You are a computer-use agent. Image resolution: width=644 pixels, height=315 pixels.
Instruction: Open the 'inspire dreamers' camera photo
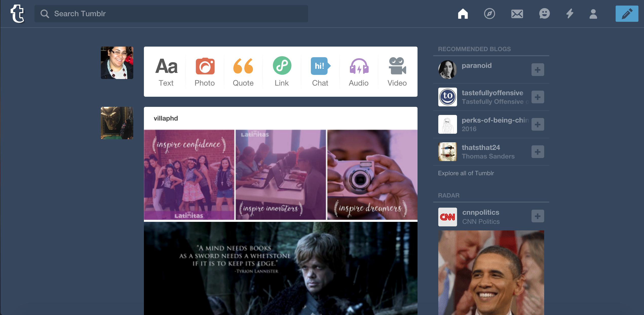372,175
